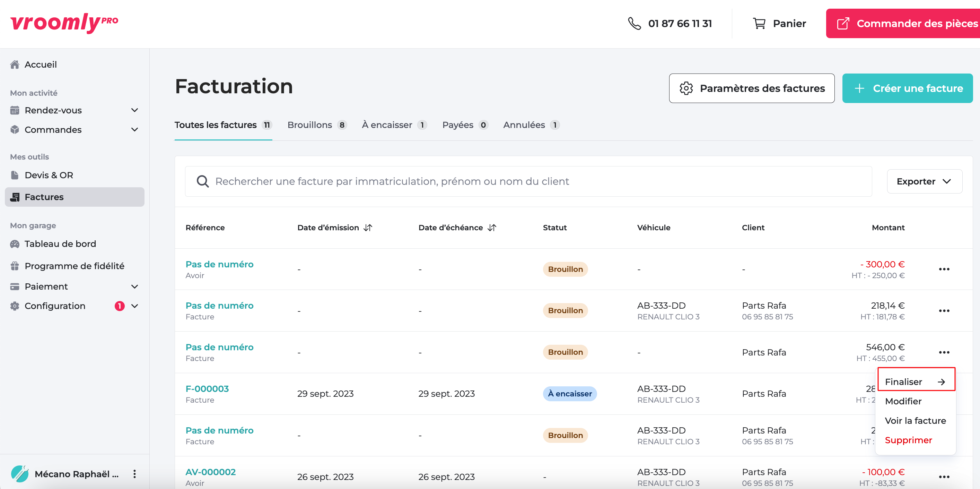This screenshot has height=489, width=980.
Task: Sort by Date d'émission arrows icon
Action: pyautogui.click(x=368, y=228)
